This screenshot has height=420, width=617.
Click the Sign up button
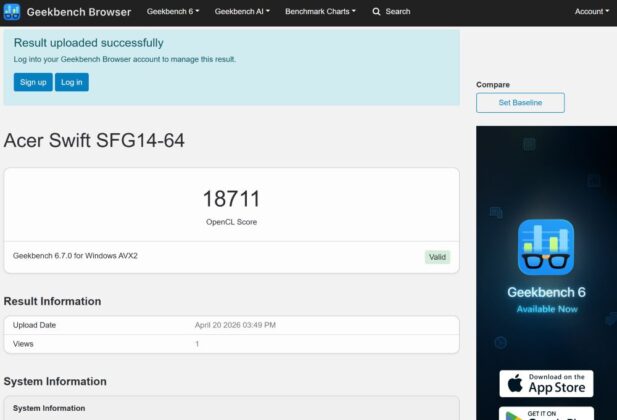33,82
